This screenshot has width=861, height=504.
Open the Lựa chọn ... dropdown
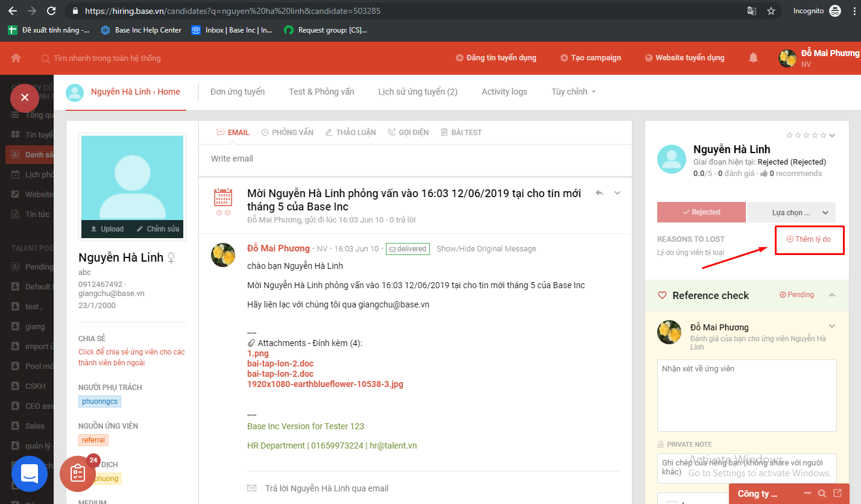tap(791, 212)
